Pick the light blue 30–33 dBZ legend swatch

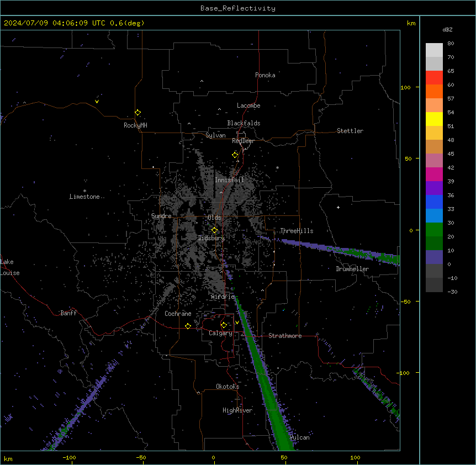[434, 215]
